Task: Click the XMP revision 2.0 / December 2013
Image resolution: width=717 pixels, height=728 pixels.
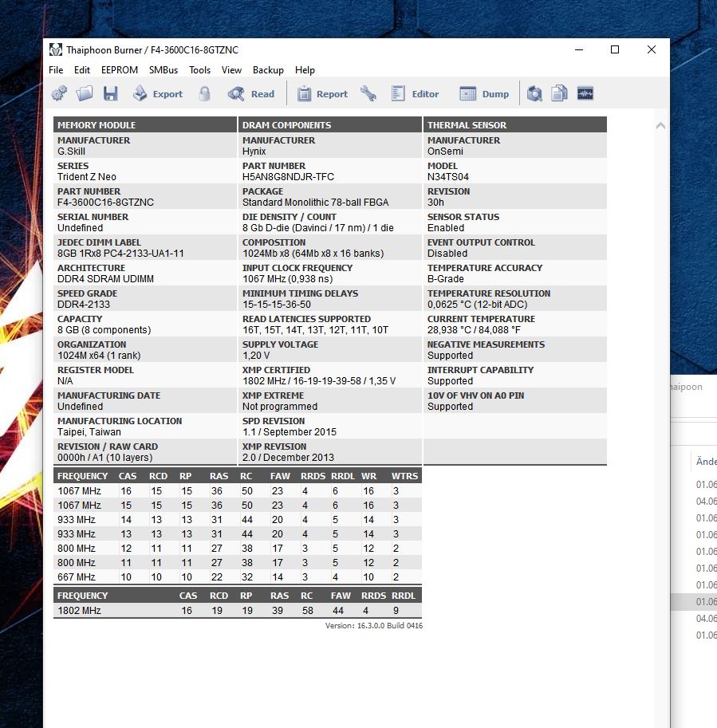Action: coord(288,458)
